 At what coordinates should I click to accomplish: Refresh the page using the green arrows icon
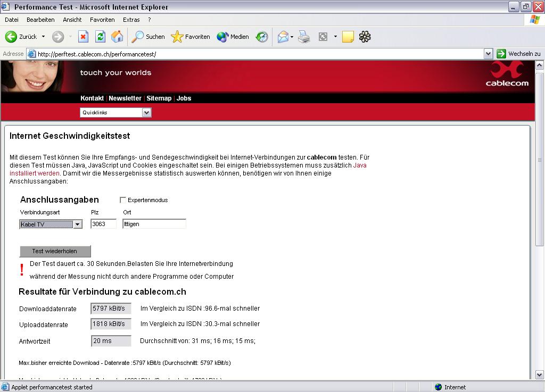click(100, 37)
